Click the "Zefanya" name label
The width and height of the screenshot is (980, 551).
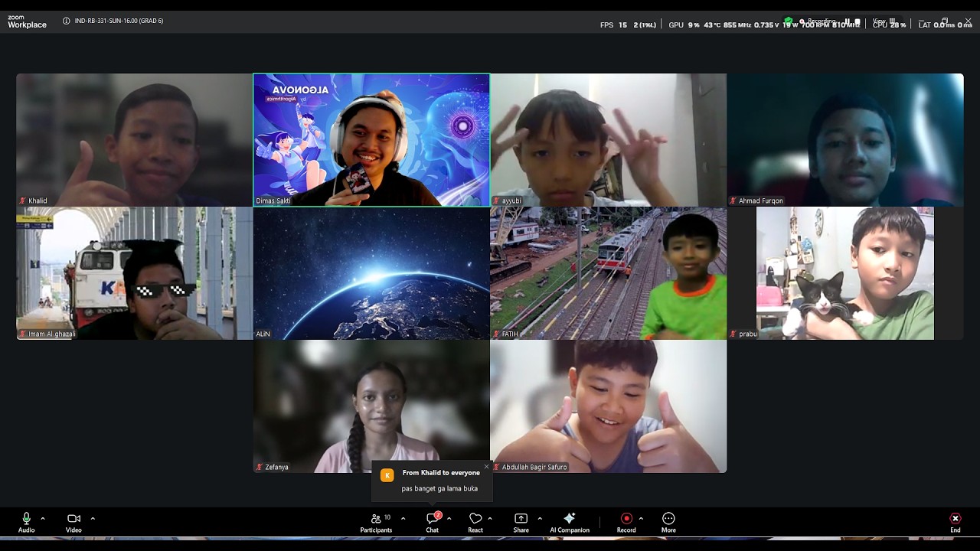[x=277, y=467]
